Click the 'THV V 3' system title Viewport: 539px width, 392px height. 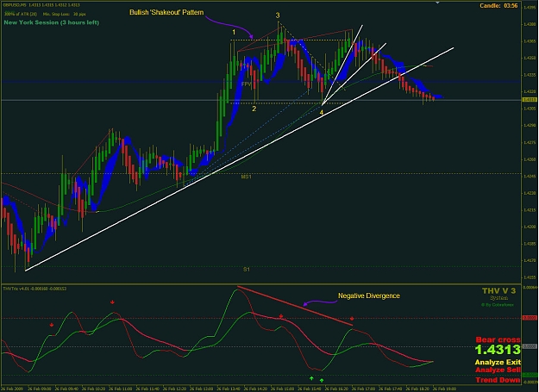coord(498,290)
